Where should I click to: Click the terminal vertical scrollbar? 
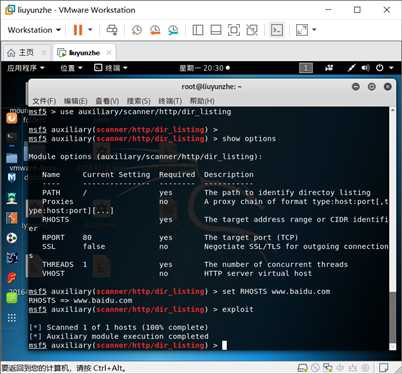(393, 229)
